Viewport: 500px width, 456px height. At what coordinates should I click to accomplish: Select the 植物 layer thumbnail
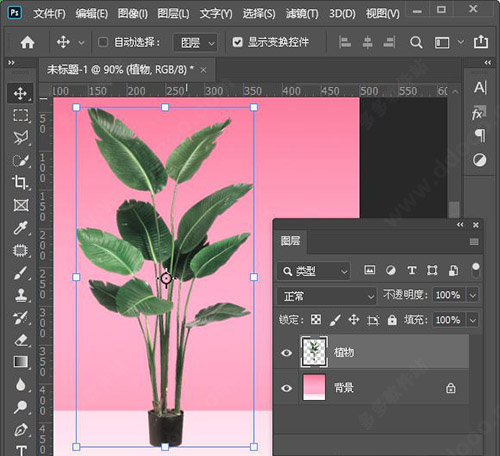click(x=314, y=352)
